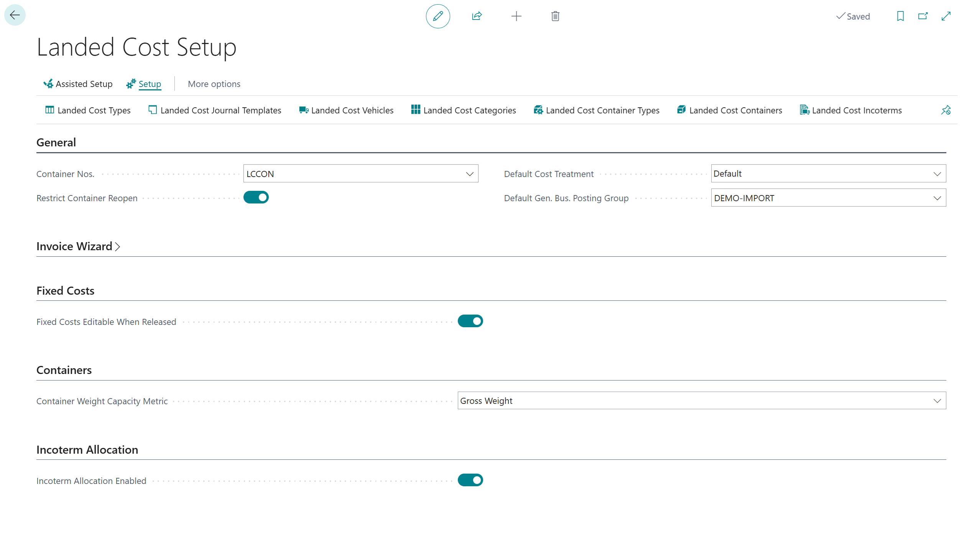This screenshot has width=980, height=533.
Task: Click More options menu
Action: point(214,84)
